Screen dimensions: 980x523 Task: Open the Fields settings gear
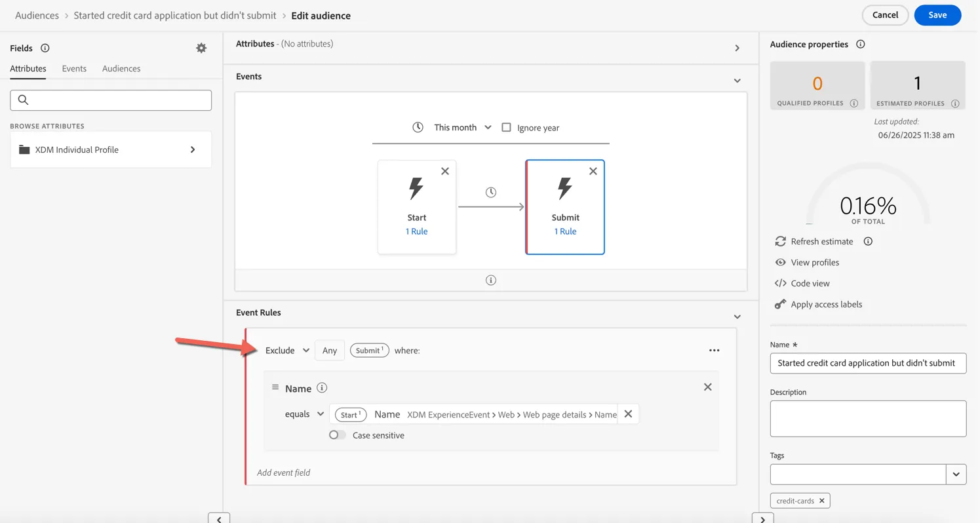click(201, 48)
